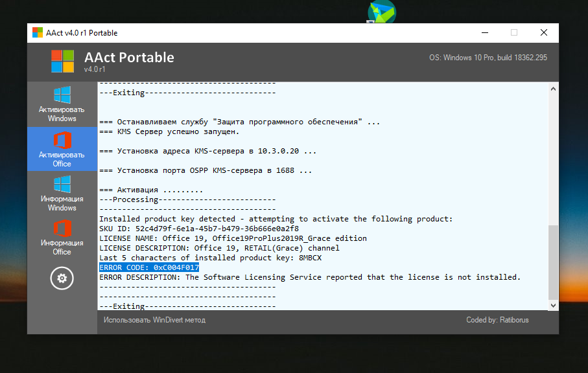Select the Активировать Office label

(62, 159)
